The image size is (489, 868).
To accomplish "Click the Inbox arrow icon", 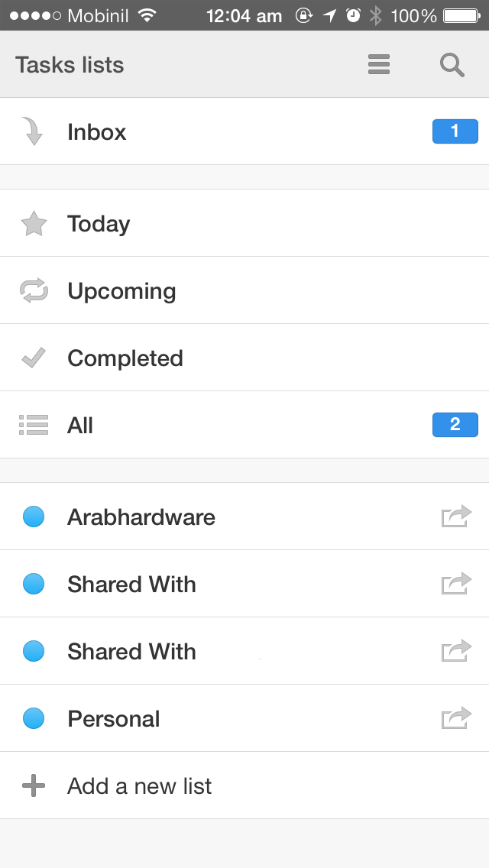I will point(31,131).
